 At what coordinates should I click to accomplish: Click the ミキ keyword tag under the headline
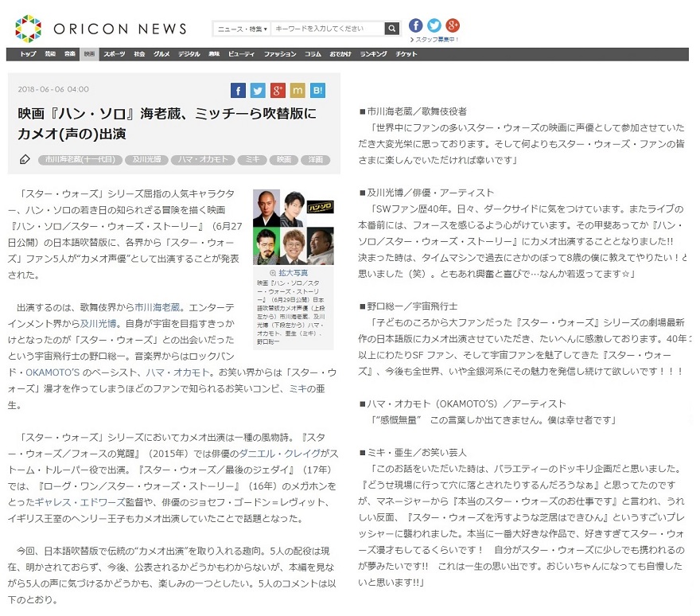(252, 159)
